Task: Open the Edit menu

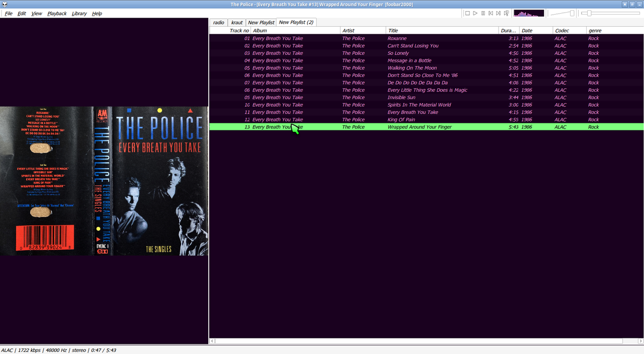Action: coord(22,14)
